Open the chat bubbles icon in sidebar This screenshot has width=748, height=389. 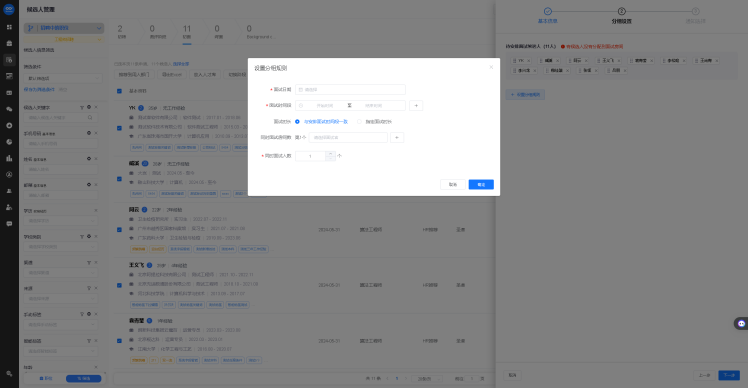(9, 109)
